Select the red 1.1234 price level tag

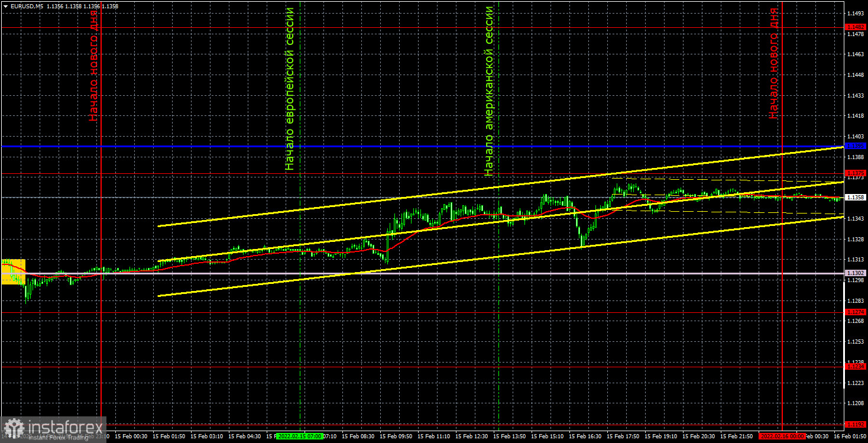[x=856, y=366]
